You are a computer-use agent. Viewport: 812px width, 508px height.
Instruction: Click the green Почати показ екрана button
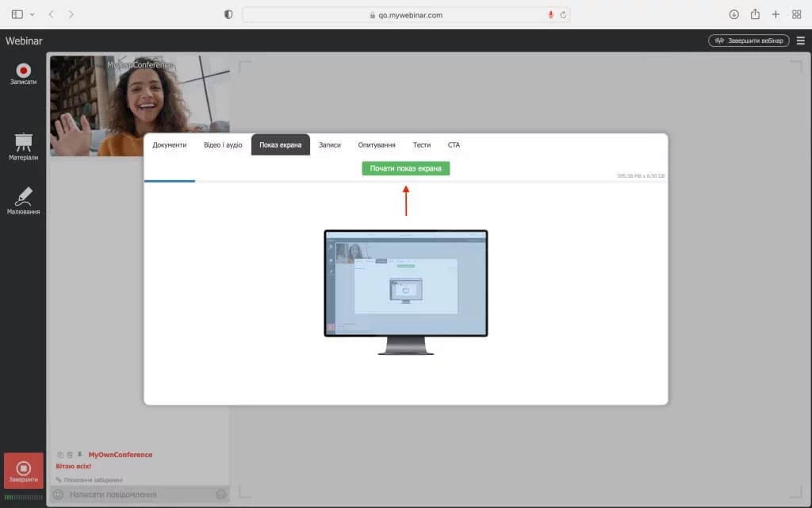coord(406,168)
